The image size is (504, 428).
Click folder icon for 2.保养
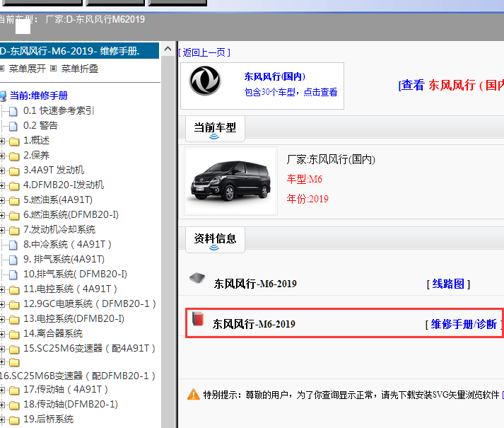(x=14, y=156)
